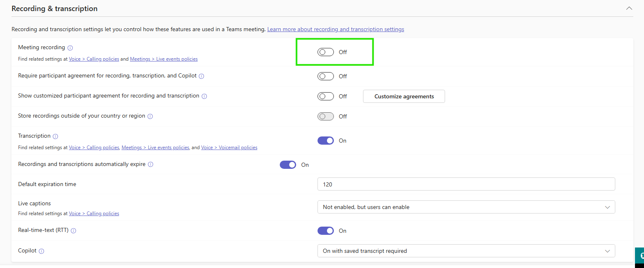Viewport: 644px width, 268px height.
Task: Open Meetings > Live events policies link under Meeting recording
Action: tap(164, 59)
